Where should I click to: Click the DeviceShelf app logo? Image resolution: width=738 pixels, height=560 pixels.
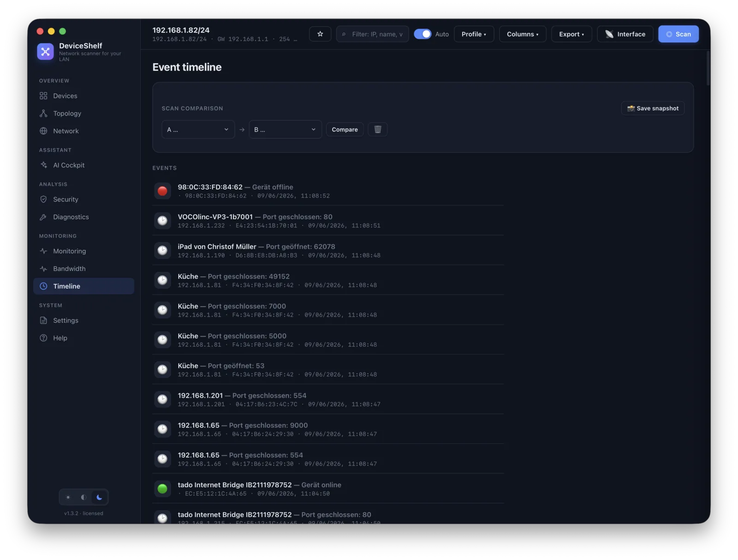point(45,52)
